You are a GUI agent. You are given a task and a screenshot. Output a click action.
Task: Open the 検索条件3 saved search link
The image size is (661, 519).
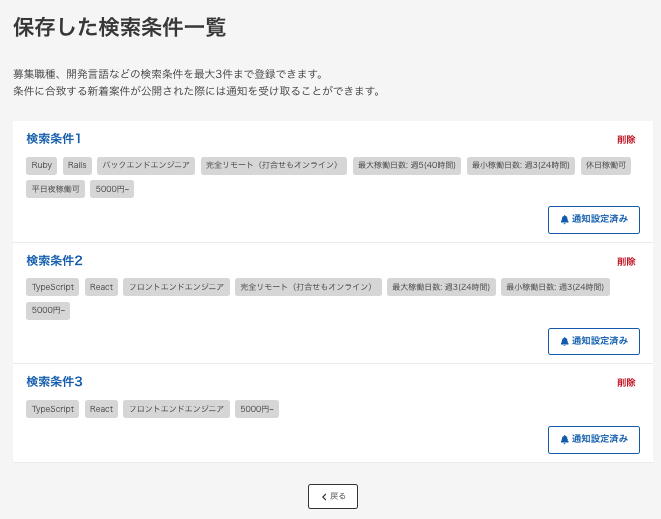pyautogui.click(x=54, y=382)
